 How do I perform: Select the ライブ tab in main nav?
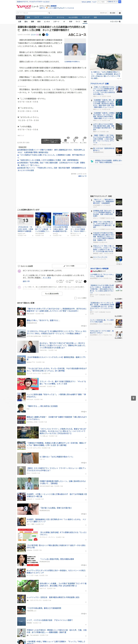tap(37, 17)
